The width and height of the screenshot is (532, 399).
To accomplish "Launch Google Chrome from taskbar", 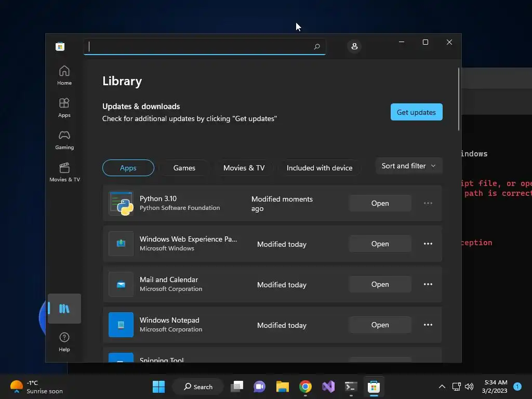I will [x=305, y=387].
